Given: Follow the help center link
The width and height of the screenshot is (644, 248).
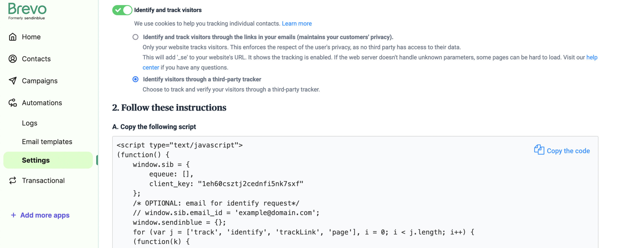Looking at the screenshot, I should click(x=591, y=57).
